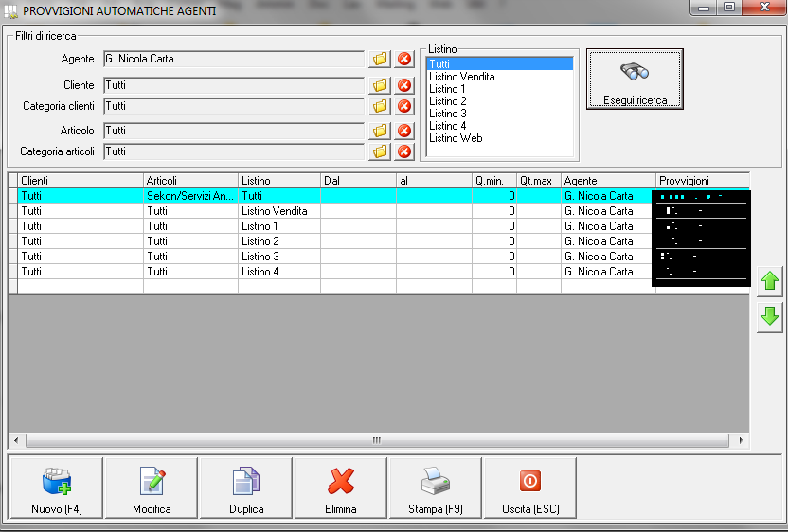Create new record with Nuovo (F4)
Viewport: 788px width, 532px height.
click(x=56, y=488)
